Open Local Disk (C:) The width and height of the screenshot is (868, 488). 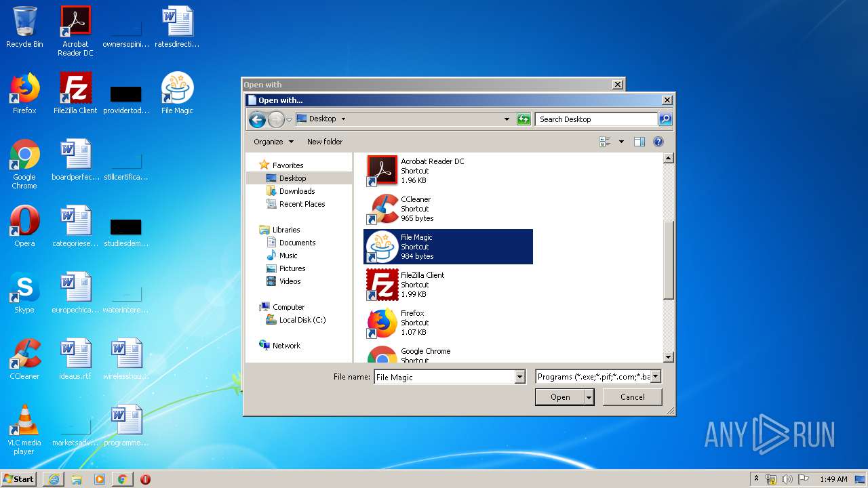302,320
